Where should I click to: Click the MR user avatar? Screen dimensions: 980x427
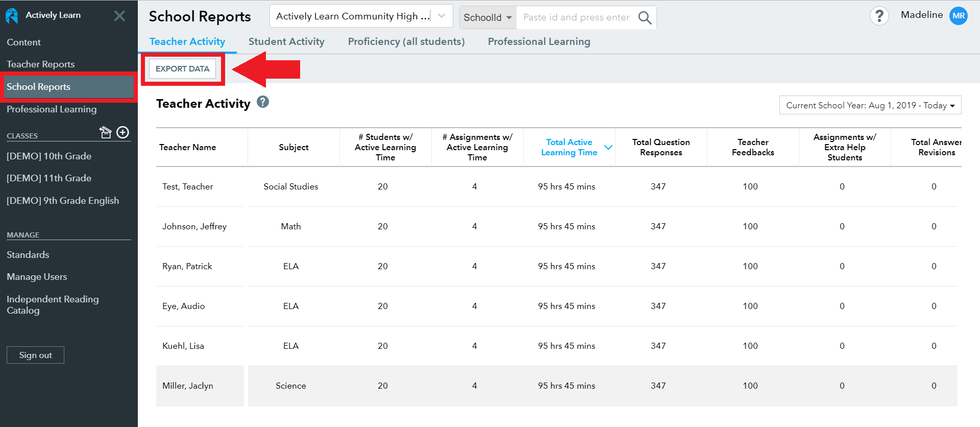click(959, 16)
